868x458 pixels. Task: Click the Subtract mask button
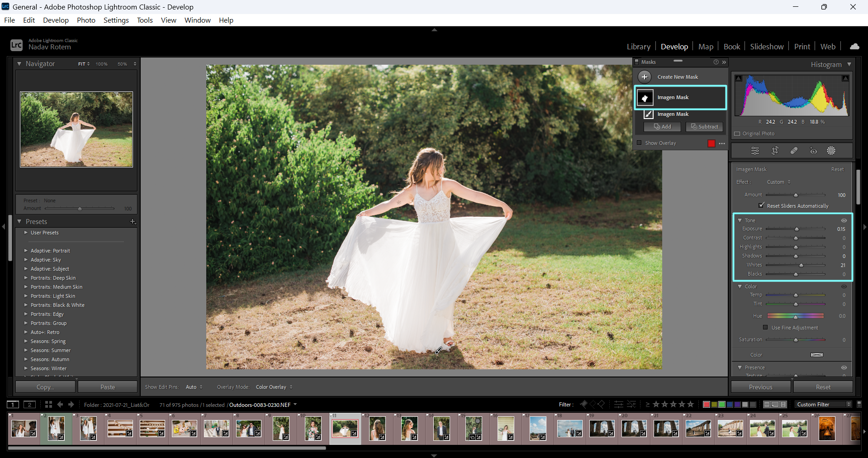pos(704,127)
